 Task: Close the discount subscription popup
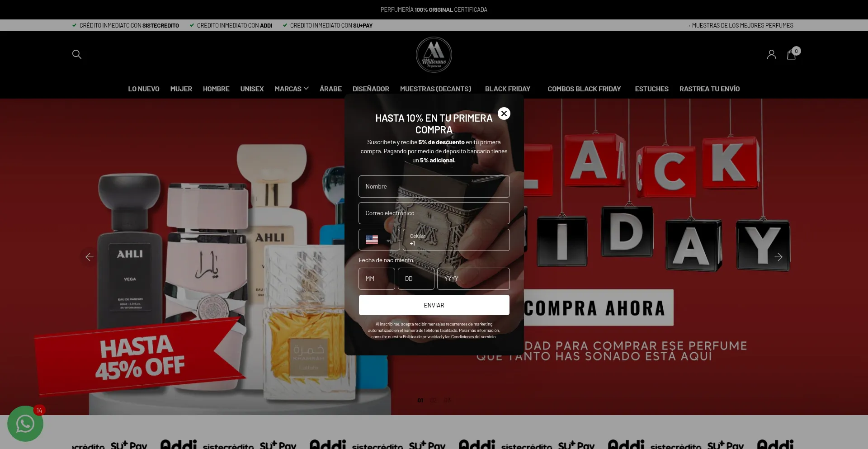pyautogui.click(x=504, y=113)
